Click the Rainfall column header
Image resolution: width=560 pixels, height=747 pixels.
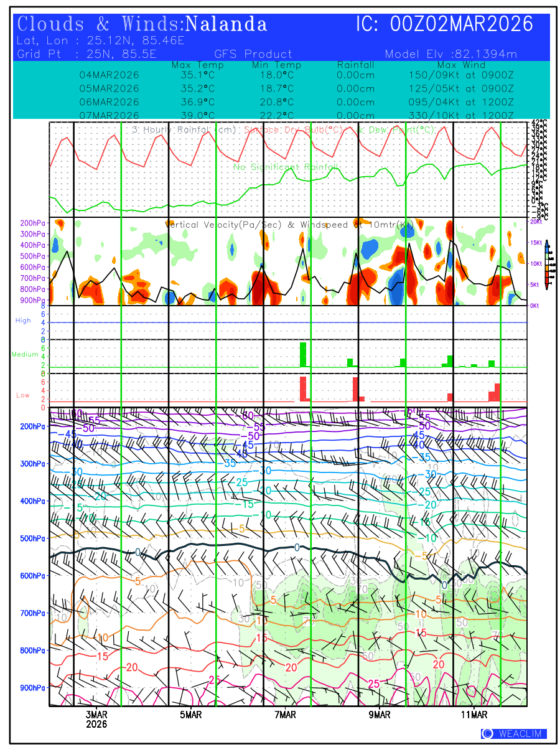coord(355,65)
